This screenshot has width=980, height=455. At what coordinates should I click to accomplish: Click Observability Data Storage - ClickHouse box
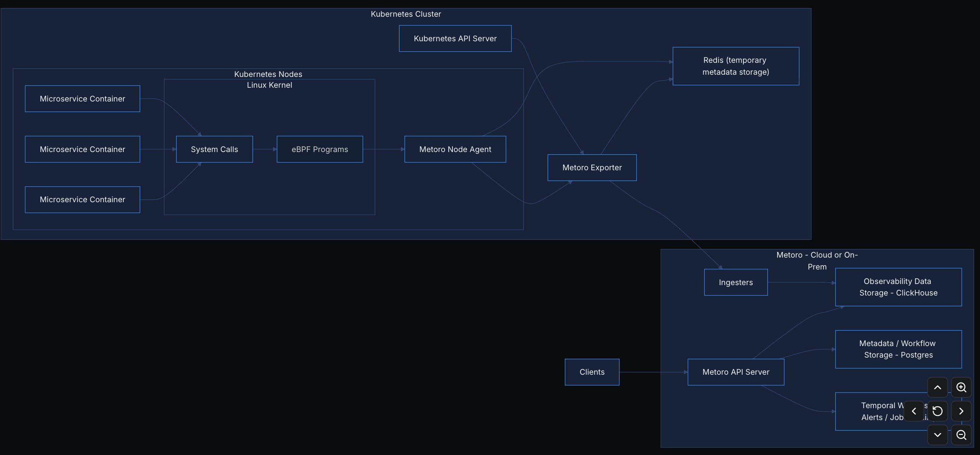click(x=898, y=287)
